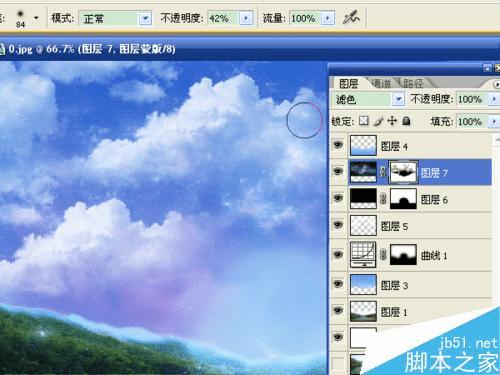Click the 0.jpg document title bar
The height and width of the screenshot is (375, 500).
pyautogui.click(x=250, y=49)
